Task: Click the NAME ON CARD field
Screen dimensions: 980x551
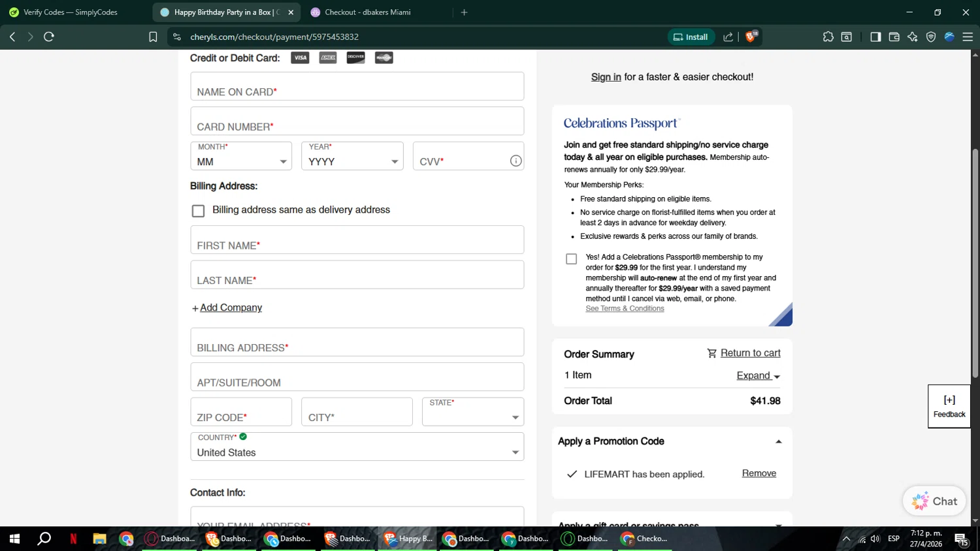Action: pyautogui.click(x=357, y=86)
